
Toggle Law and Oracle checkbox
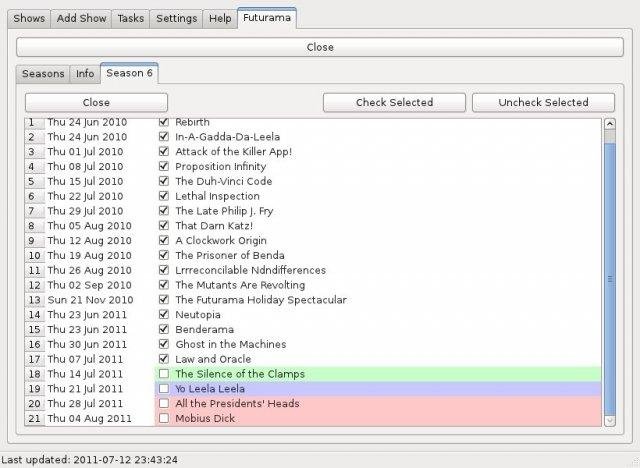tap(164, 359)
